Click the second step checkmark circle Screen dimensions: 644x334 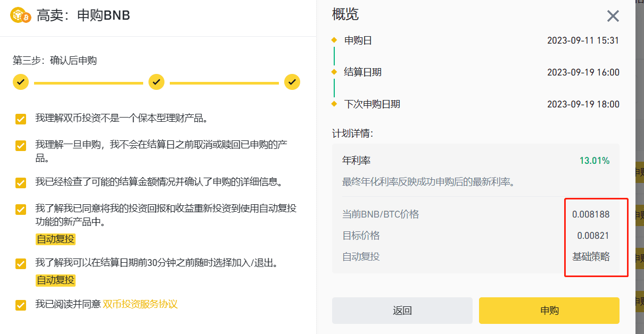point(156,82)
